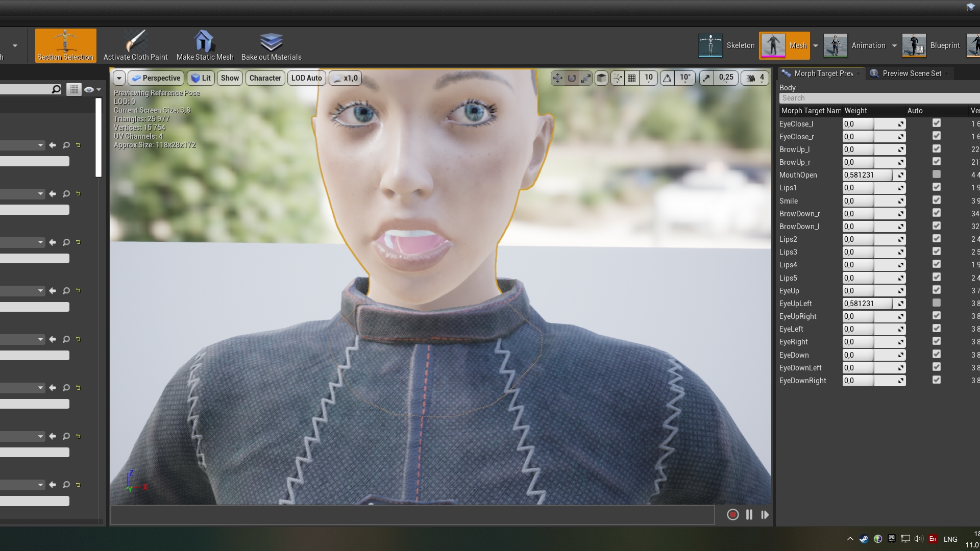Viewport: 980px width, 551px height.
Task: Open the LOD Auto menu
Action: (306, 78)
